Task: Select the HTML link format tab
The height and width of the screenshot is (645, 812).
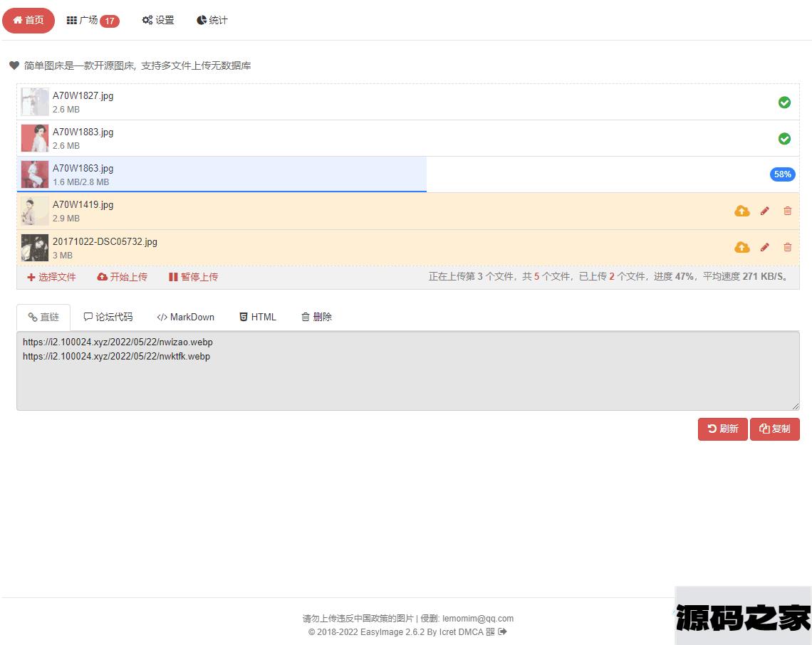Action: pyautogui.click(x=257, y=318)
